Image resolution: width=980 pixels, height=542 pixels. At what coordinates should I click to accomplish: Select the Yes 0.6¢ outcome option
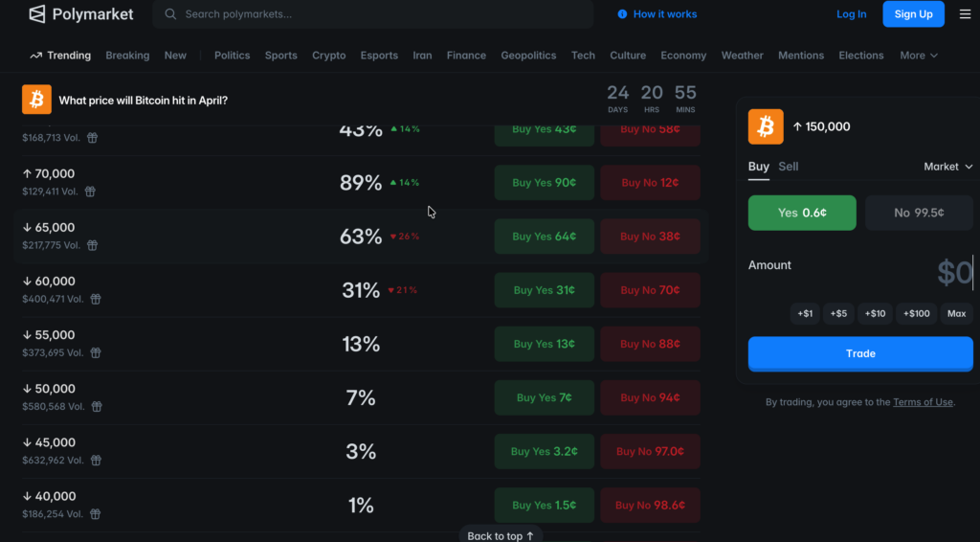click(x=802, y=213)
